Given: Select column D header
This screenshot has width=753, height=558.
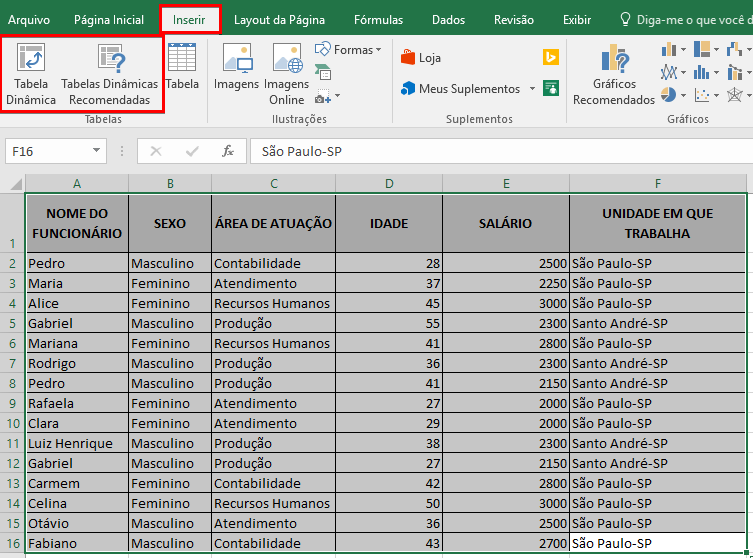Looking at the screenshot, I should (389, 183).
